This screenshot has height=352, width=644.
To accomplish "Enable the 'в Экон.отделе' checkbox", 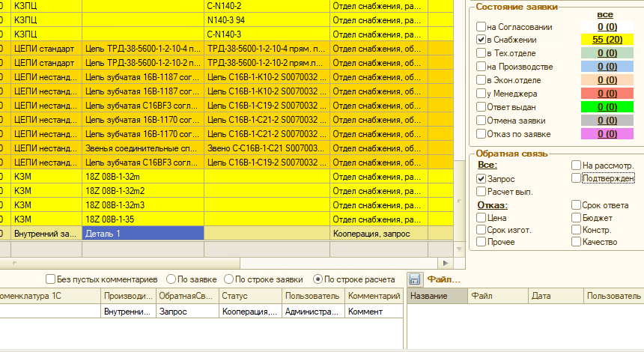I will point(481,80).
